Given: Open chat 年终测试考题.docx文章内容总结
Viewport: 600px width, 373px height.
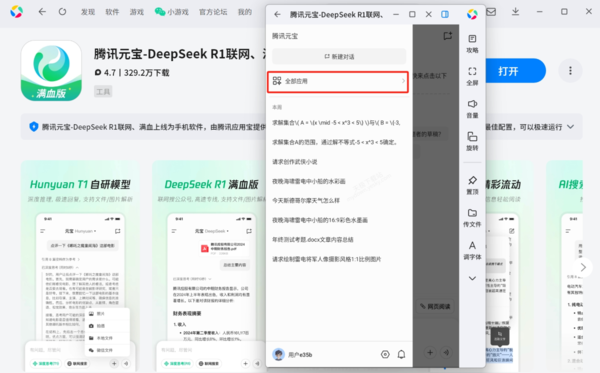Looking at the screenshot, I should tap(313, 240).
